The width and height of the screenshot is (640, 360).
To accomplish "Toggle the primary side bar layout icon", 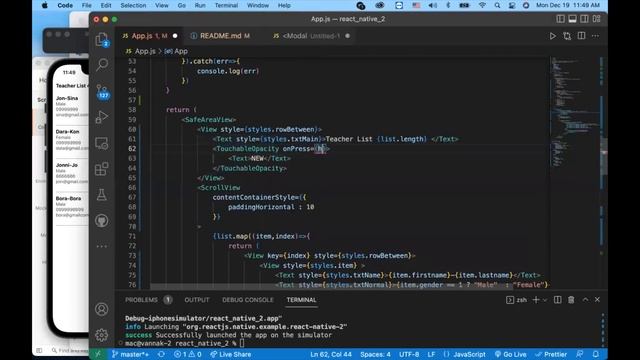I will [560, 19].
